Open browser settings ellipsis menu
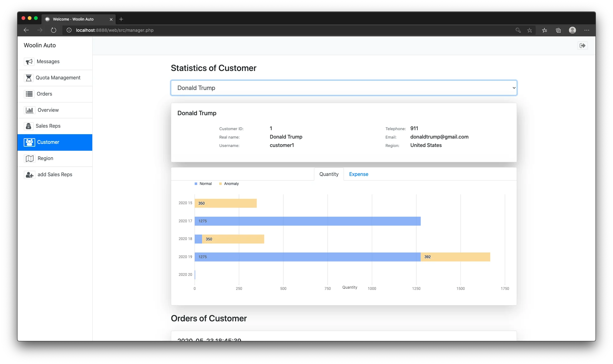This screenshot has width=613, height=364. tap(587, 30)
